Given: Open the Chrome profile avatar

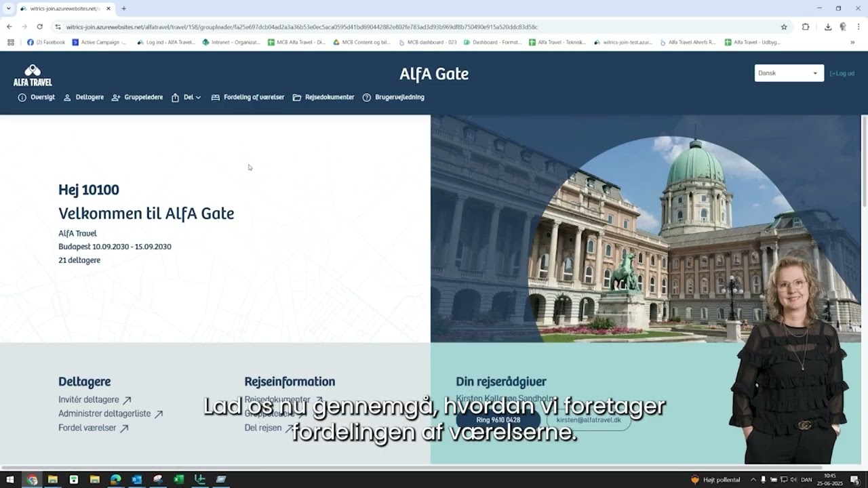Looking at the screenshot, I should [843, 27].
